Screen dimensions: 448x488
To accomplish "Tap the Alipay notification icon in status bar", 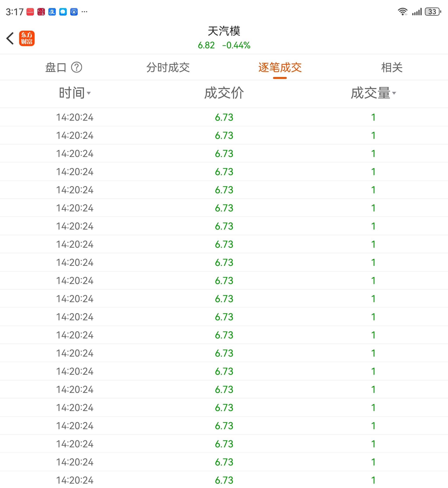I will pos(52,12).
